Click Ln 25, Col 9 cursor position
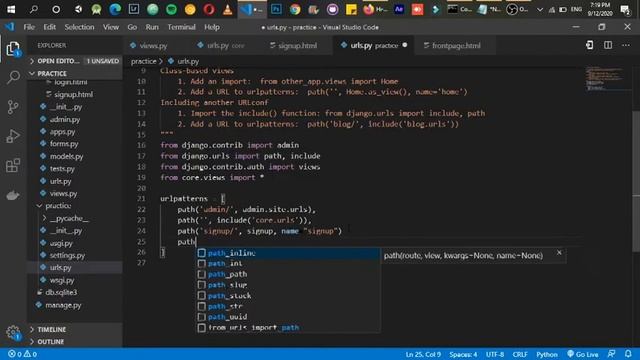The width and height of the screenshot is (640, 360). pyautogui.click(x=423, y=354)
